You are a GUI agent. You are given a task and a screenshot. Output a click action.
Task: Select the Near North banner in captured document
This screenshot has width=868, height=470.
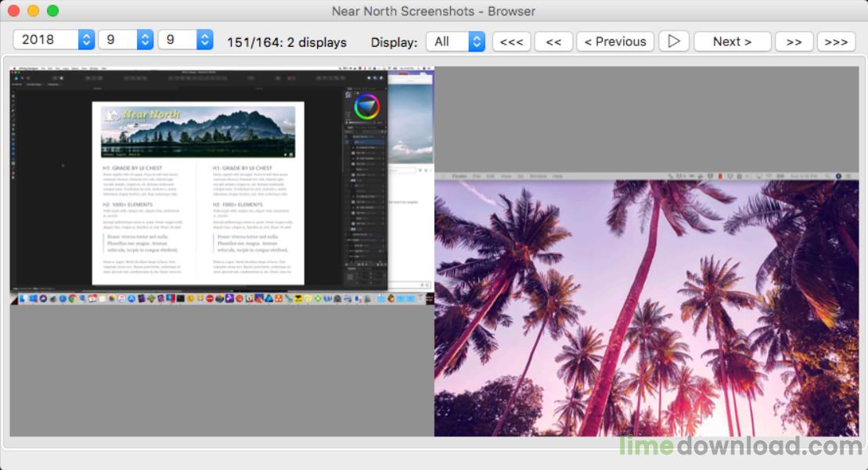(198, 131)
